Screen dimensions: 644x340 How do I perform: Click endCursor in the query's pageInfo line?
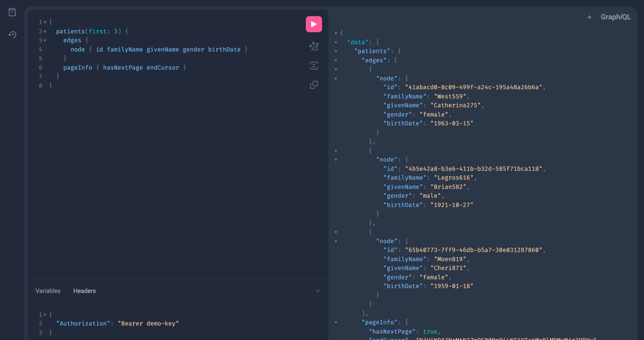click(163, 68)
